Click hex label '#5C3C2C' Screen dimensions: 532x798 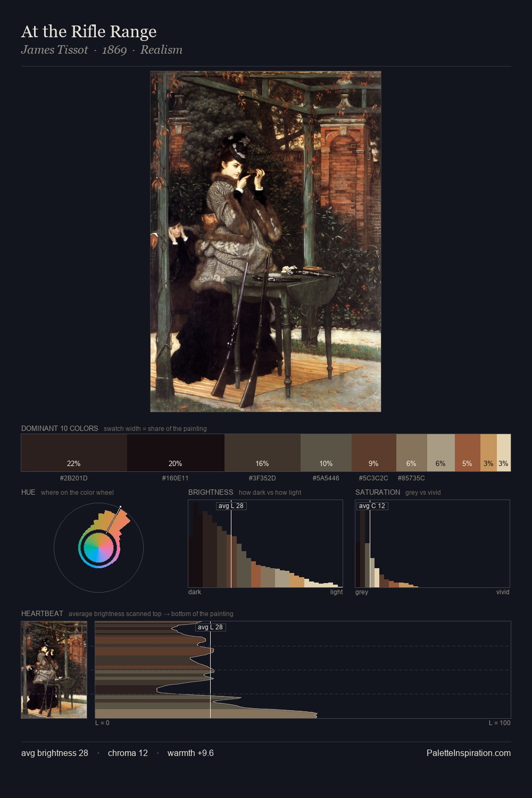pyautogui.click(x=373, y=478)
